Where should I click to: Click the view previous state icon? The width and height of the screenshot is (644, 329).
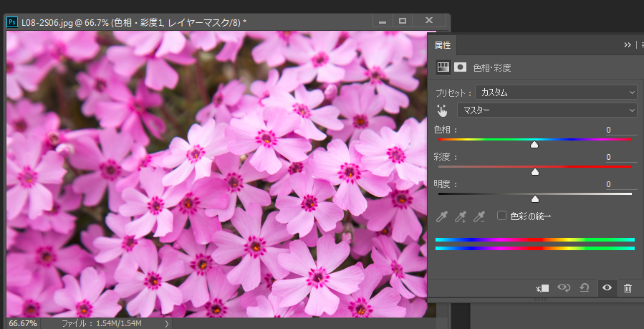point(564,288)
